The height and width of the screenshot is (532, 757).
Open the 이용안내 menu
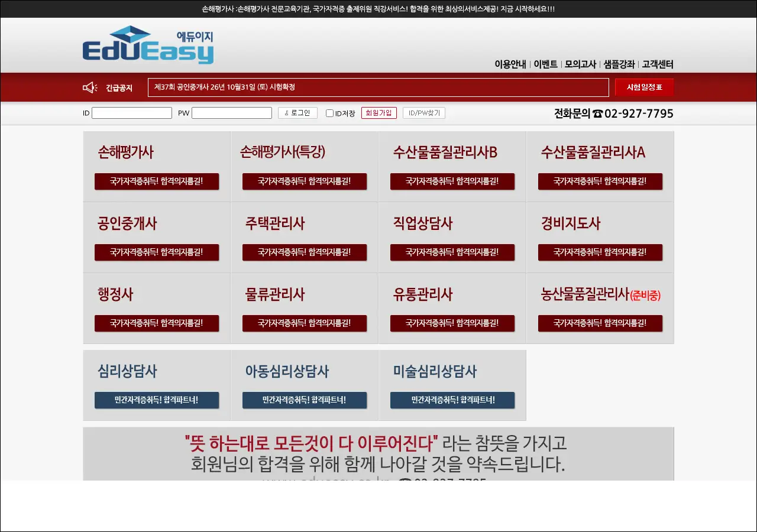click(x=510, y=64)
